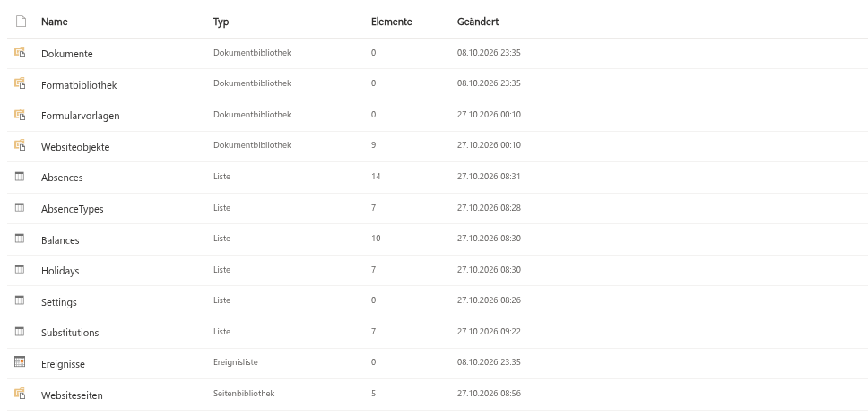Viewport: 868px width, 417px height.
Task: Click date 27.10.2026 08:56
Action: pos(489,393)
